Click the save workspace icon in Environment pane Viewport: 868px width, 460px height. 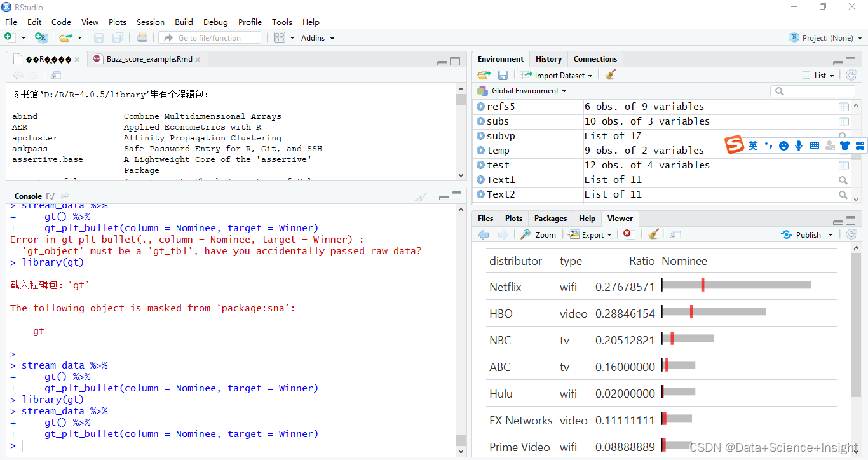pyautogui.click(x=503, y=75)
